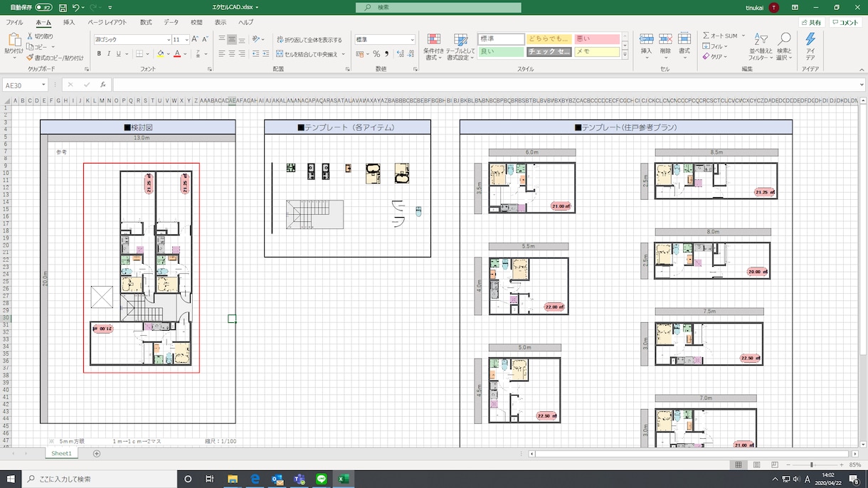Toggle Bold formatting
868x488 pixels.
click(99, 54)
